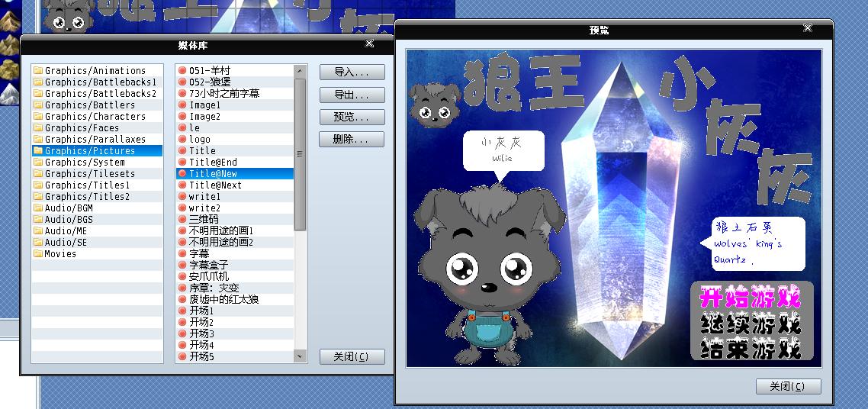Screen dimensions: 868x409
Task: Select file Image1
Action: (x=235, y=105)
